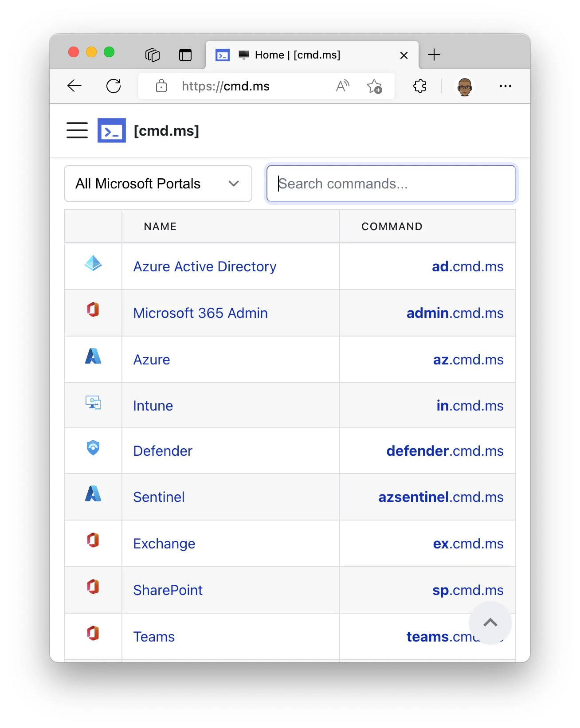Click the [cmd.ms] site title

pos(166,131)
